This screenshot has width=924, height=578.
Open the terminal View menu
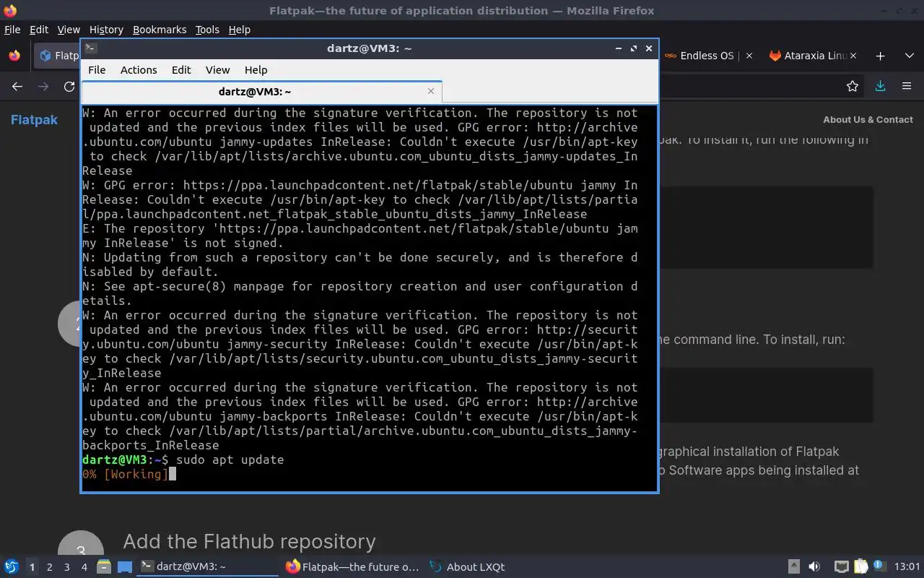tap(217, 70)
